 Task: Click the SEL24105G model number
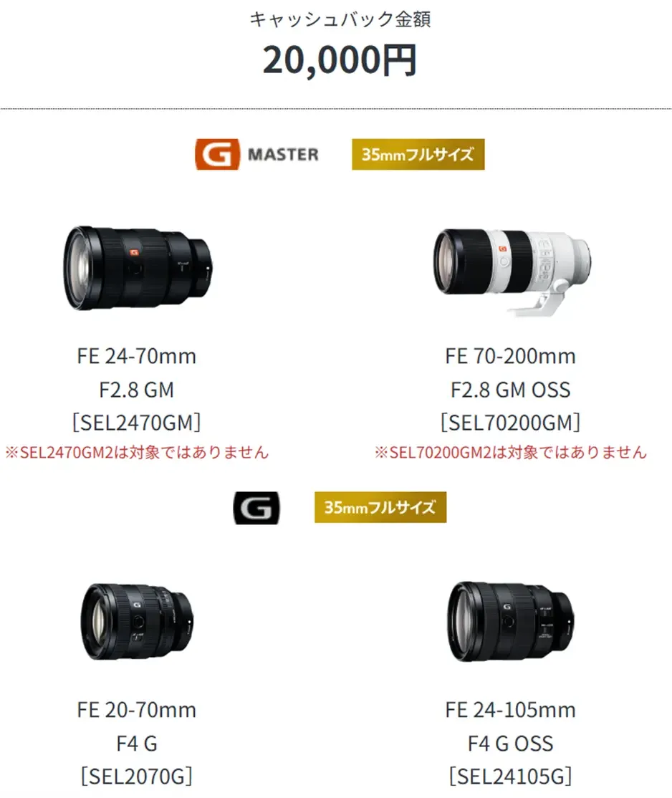510,776
